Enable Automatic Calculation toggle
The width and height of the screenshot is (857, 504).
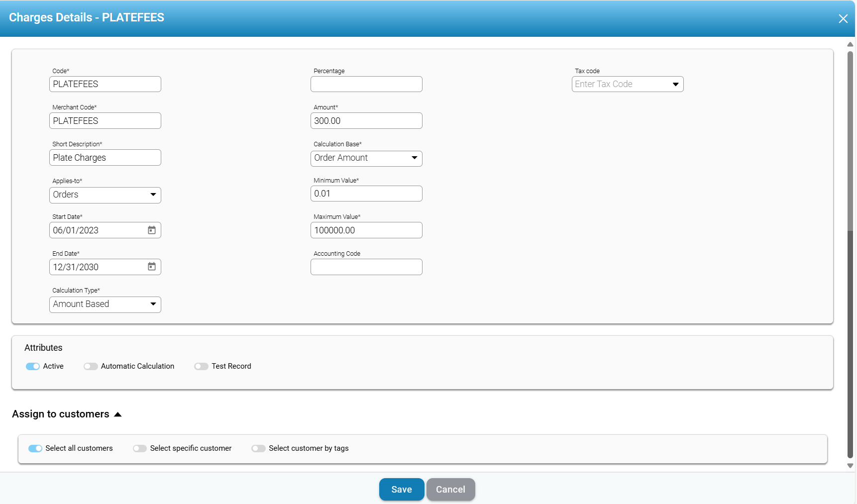pyautogui.click(x=91, y=367)
